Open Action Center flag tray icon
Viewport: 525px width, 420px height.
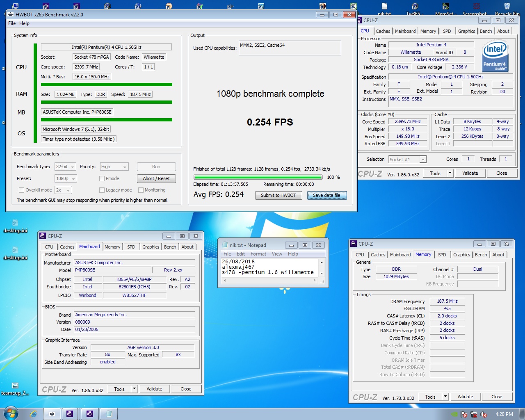[x=464, y=414]
